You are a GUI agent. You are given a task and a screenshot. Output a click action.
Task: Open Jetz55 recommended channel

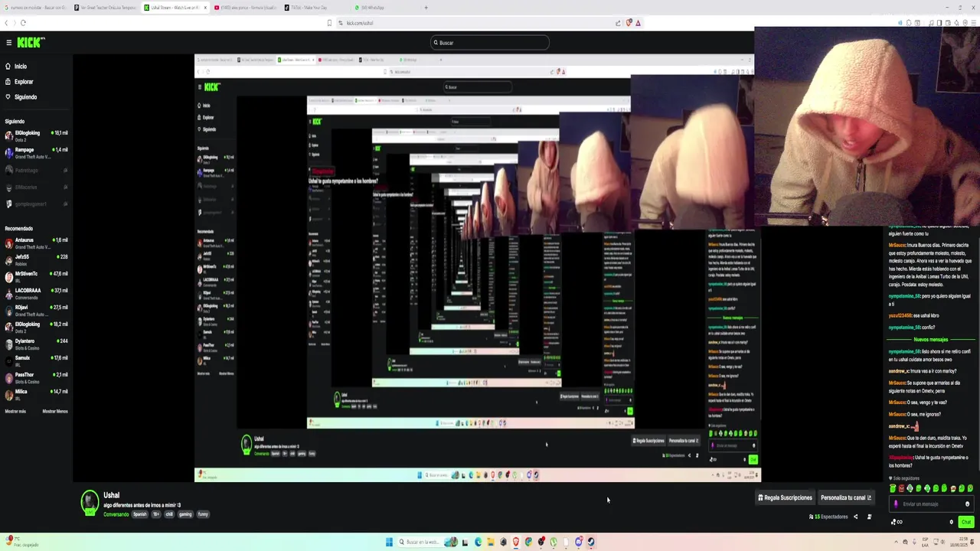pos(36,259)
